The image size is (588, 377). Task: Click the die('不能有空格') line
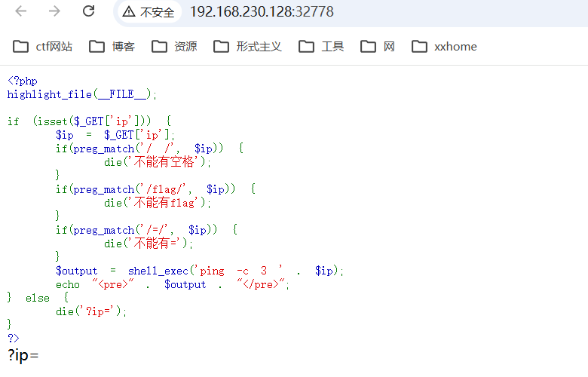(x=158, y=162)
